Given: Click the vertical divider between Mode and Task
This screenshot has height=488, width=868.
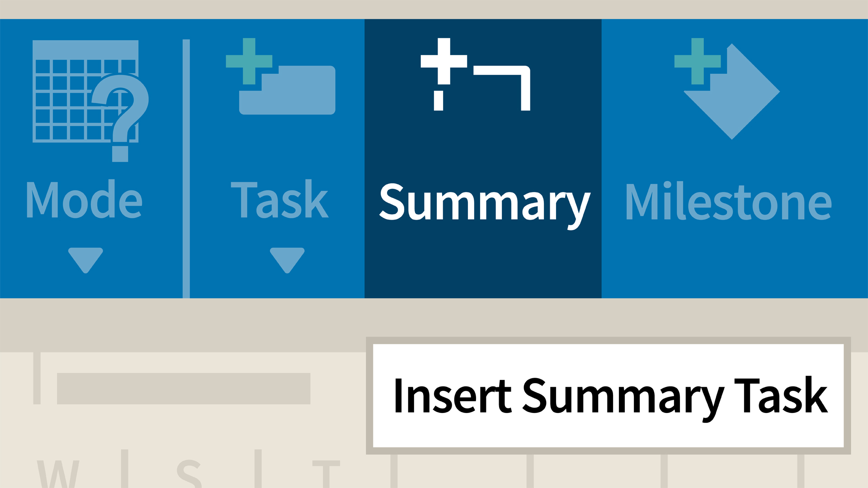Looking at the screenshot, I should tap(186, 168).
